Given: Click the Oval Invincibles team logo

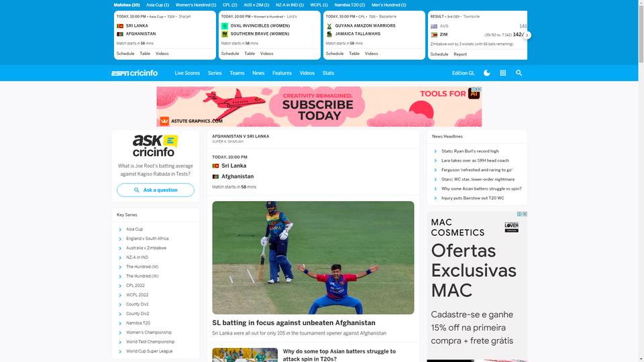Looking at the screenshot, I should (225, 26).
